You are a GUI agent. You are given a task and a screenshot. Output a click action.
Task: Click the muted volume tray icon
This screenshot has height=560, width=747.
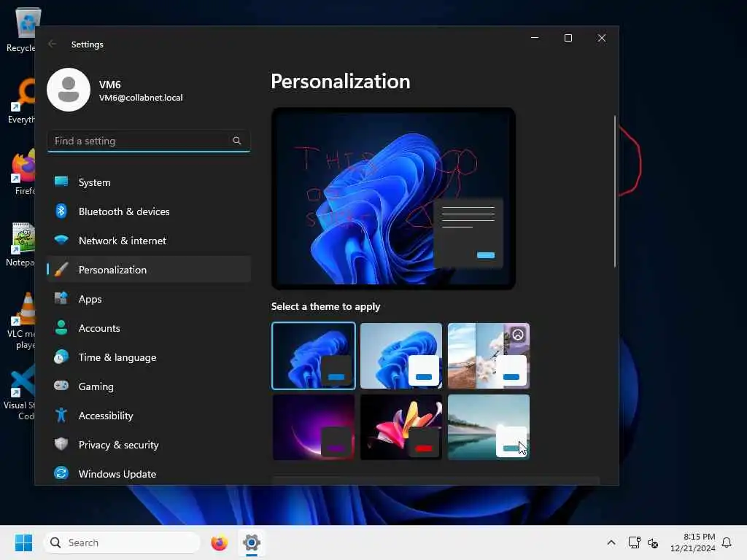tap(653, 542)
